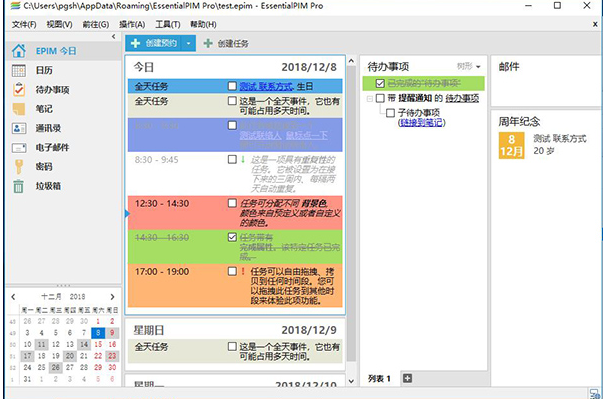
Task: Toggle checkbox on the blue 测试联络人 task
Action: tap(232, 125)
